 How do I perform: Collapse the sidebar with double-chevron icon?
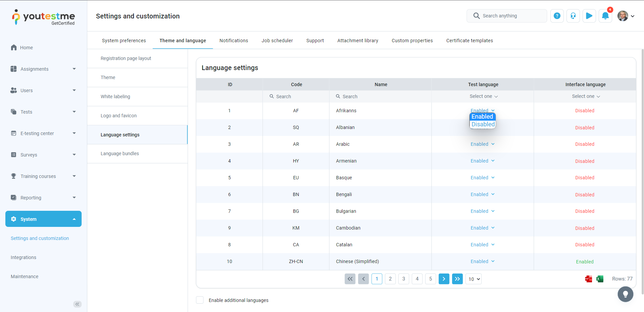(x=78, y=304)
